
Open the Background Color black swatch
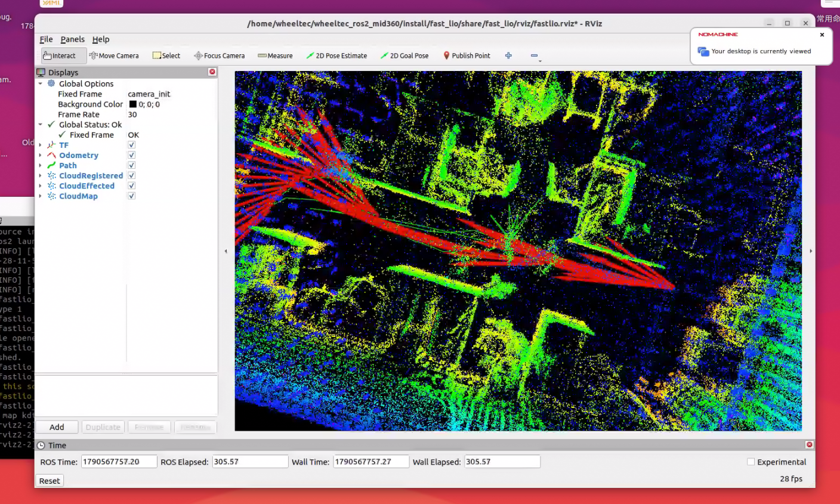133,104
